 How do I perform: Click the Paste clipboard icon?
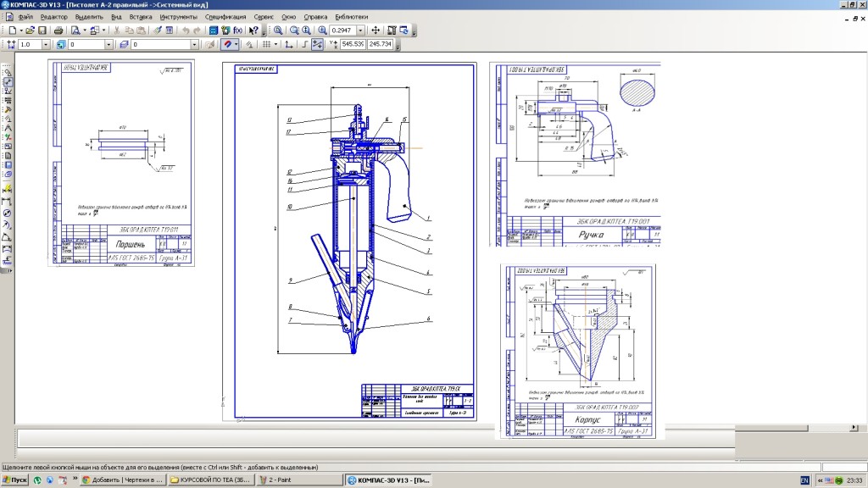click(142, 30)
